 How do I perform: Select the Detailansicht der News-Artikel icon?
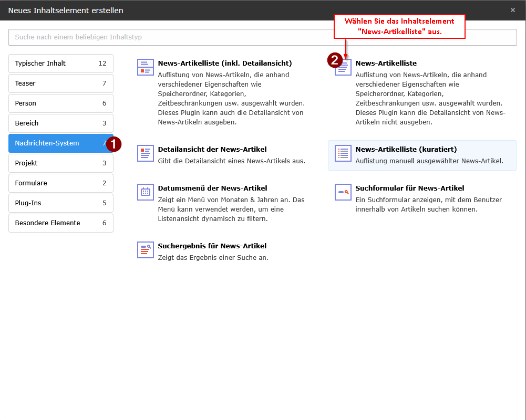click(145, 153)
